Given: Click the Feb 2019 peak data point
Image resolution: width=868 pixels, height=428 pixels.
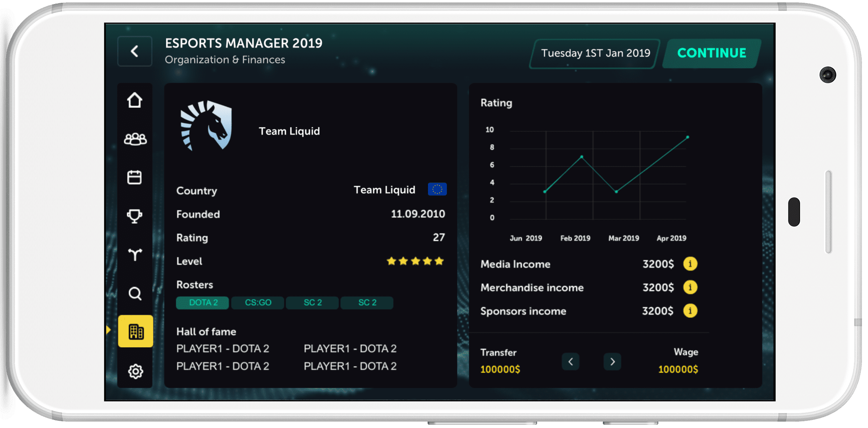Looking at the screenshot, I should click(x=581, y=157).
